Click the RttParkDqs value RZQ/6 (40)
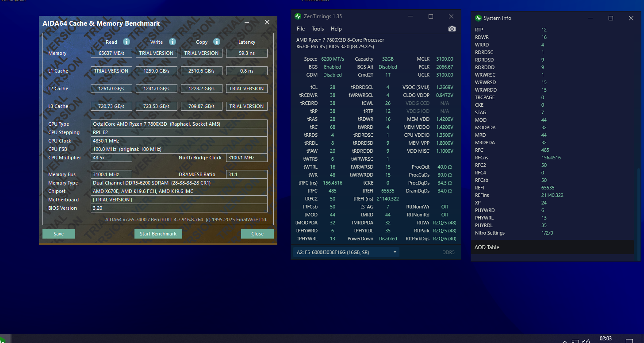644x343 pixels. pos(445,239)
